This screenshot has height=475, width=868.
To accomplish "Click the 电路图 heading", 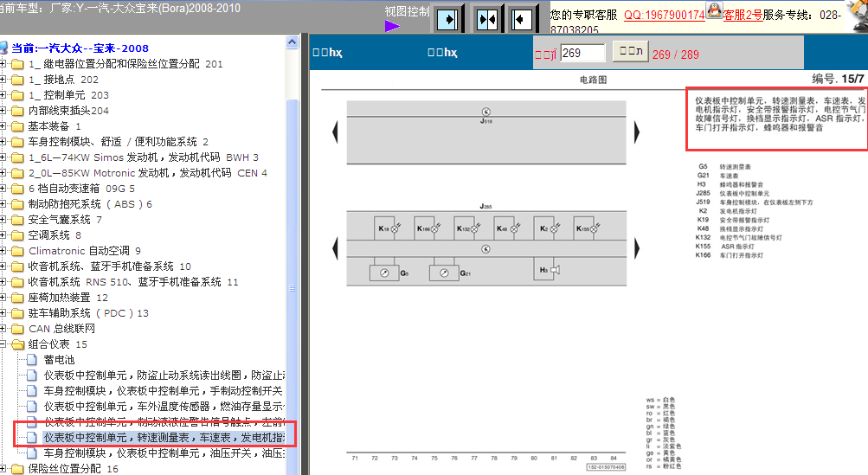I will [594, 80].
